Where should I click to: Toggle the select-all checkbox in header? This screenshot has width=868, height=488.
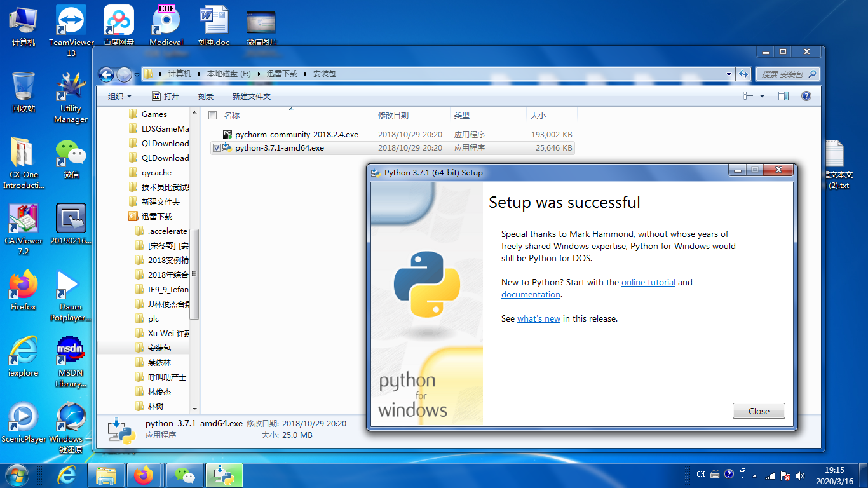(x=213, y=115)
